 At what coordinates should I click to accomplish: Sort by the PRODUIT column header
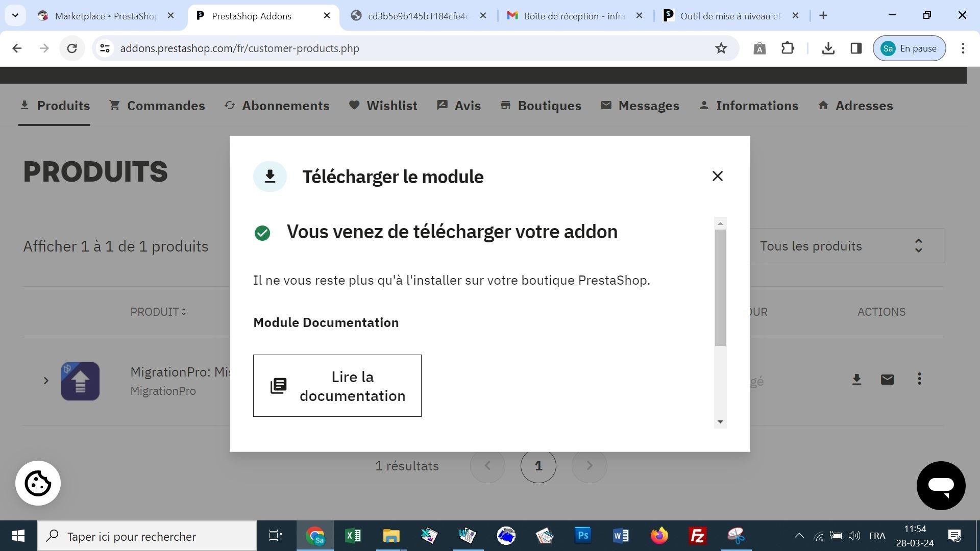(x=158, y=312)
